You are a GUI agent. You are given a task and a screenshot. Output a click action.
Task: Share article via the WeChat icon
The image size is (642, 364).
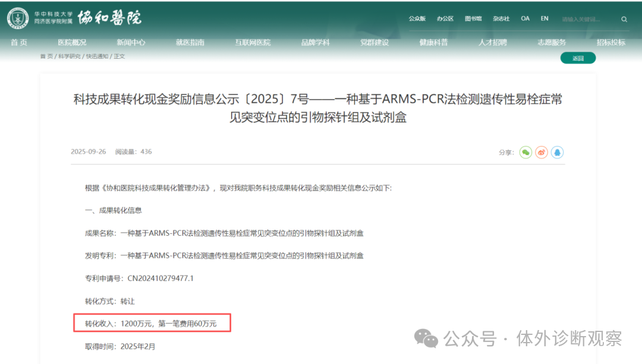point(525,153)
